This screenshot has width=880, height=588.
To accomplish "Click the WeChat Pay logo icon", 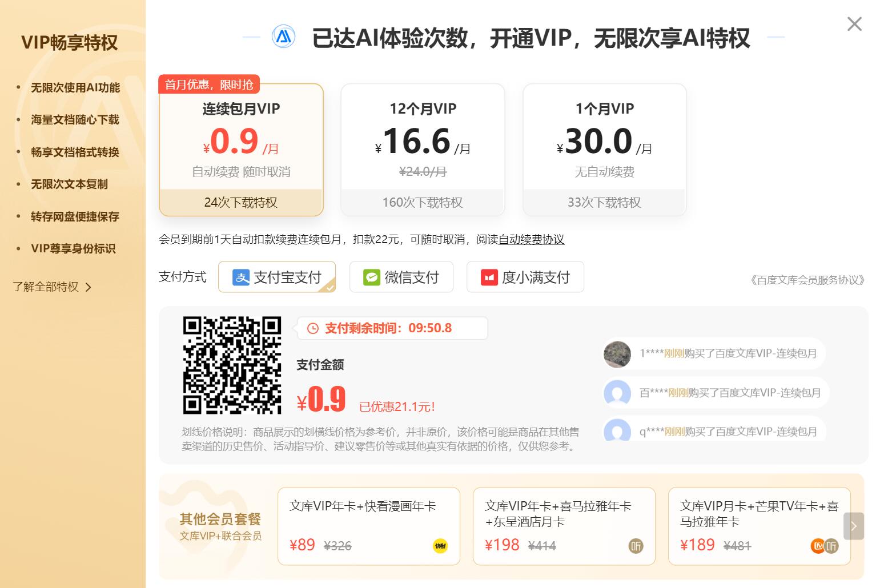I will click(x=372, y=277).
